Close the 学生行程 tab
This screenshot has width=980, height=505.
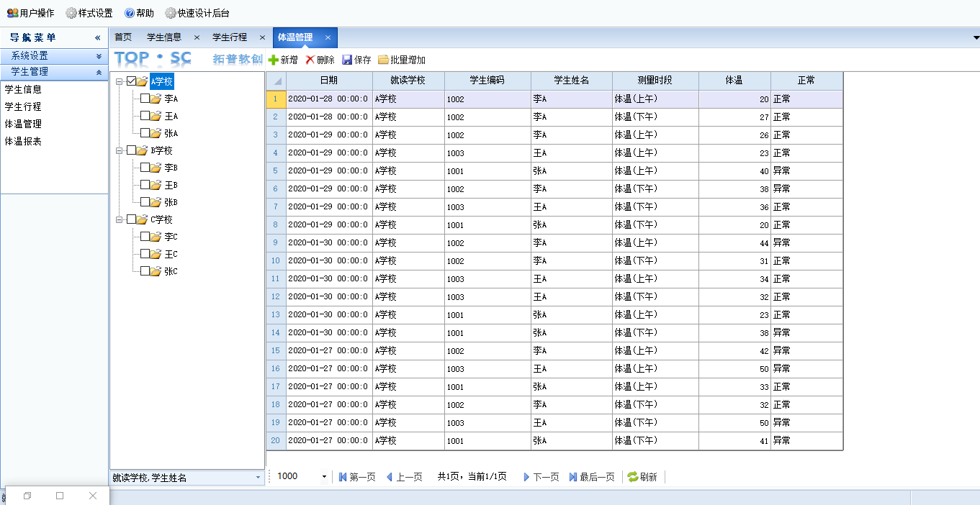point(262,37)
